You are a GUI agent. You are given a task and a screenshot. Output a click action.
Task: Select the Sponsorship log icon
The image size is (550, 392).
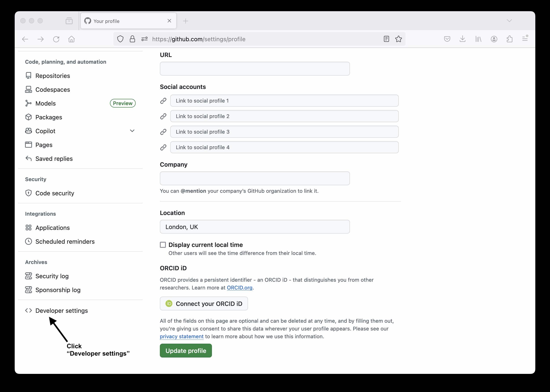(29, 290)
